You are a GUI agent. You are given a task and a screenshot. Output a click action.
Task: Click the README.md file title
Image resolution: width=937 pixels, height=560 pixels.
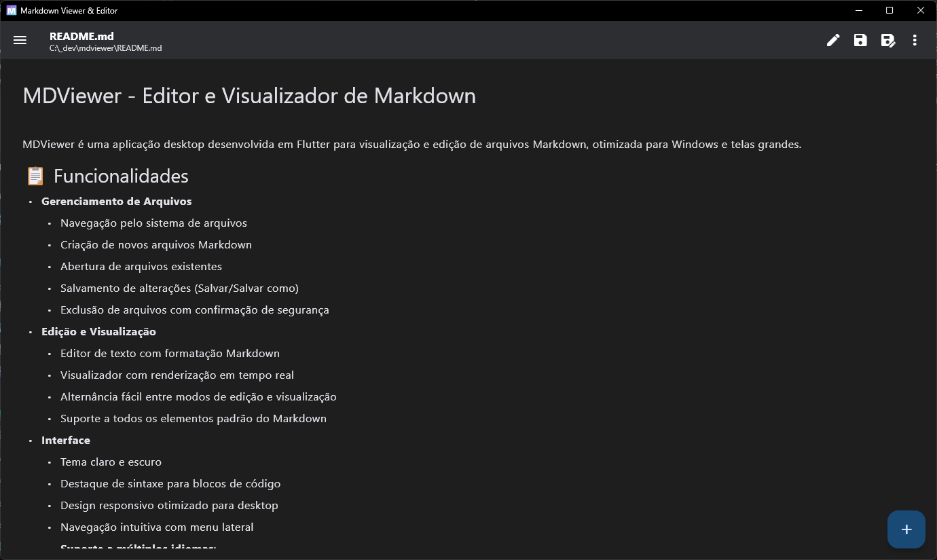click(x=81, y=37)
